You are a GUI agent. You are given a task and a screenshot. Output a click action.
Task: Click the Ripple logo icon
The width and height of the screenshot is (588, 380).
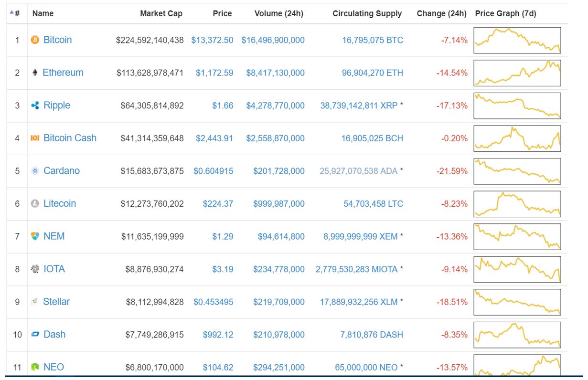click(34, 106)
